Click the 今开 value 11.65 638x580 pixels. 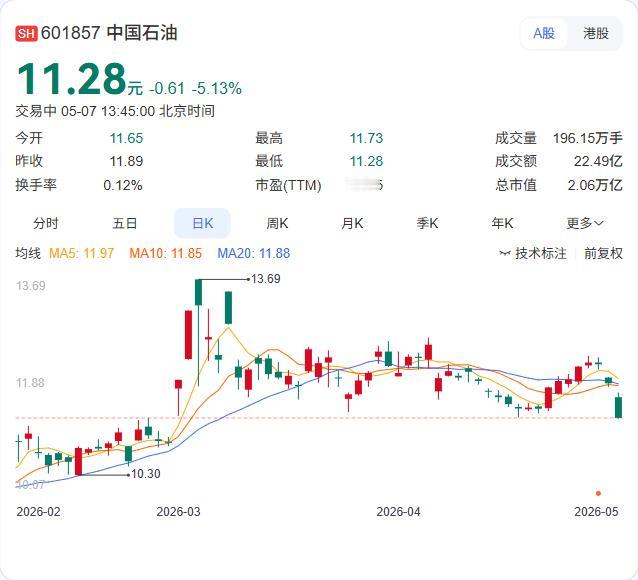(126, 138)
